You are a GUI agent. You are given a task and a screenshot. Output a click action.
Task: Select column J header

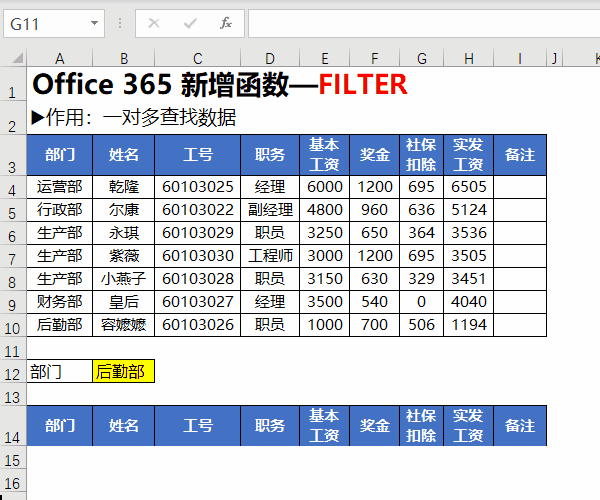click(x=554, y=58)
